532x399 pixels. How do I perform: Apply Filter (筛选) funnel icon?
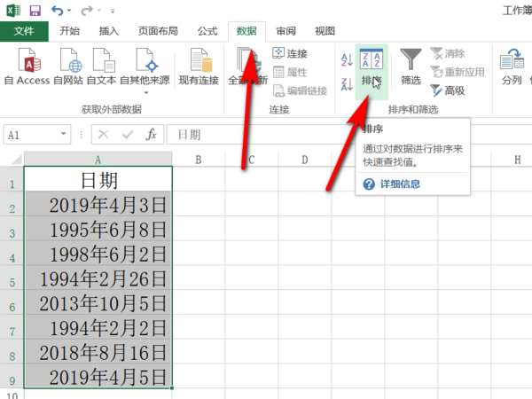(x=411, y=67)
